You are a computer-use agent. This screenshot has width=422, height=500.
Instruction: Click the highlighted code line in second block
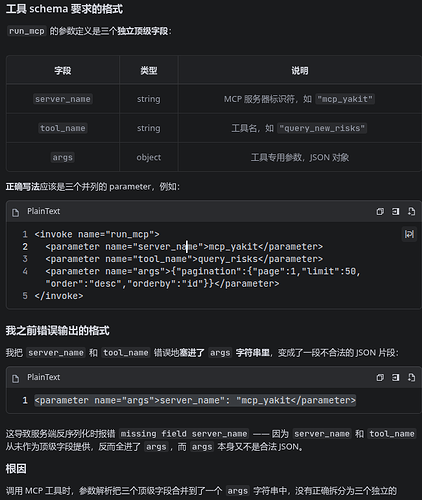(x=195, y=400)
